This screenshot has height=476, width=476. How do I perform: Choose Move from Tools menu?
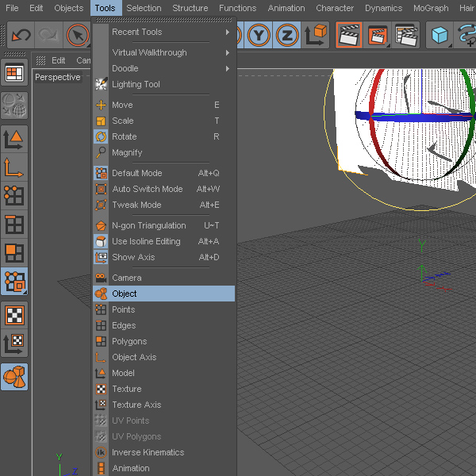tap(164, 105)
